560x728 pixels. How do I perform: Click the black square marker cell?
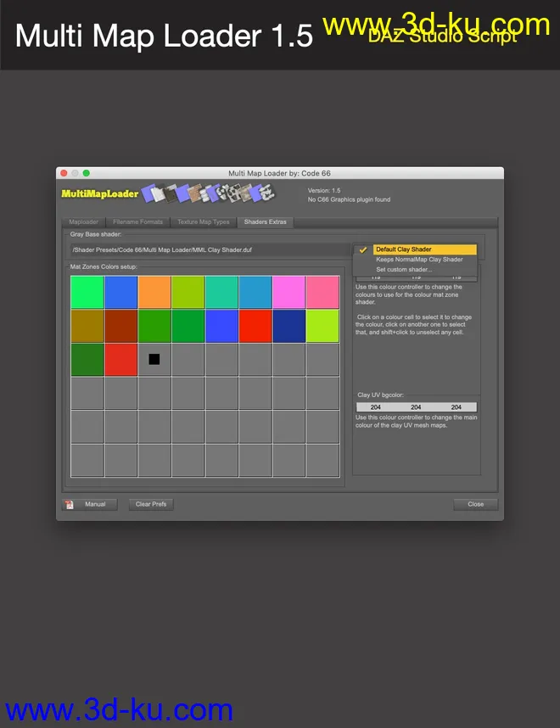(154, 359)
